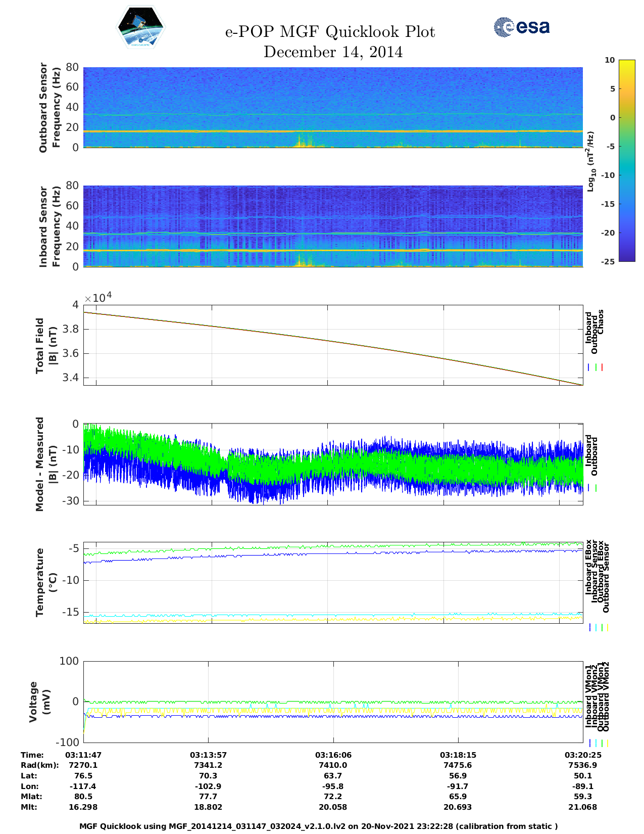Click the 03:11:47 start time label

click(x=83, y=755)
